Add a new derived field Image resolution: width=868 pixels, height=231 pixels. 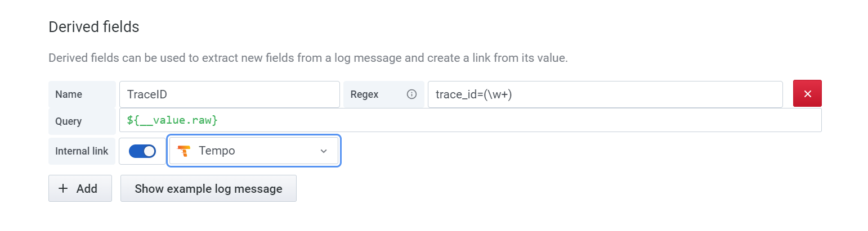point(80,189)
